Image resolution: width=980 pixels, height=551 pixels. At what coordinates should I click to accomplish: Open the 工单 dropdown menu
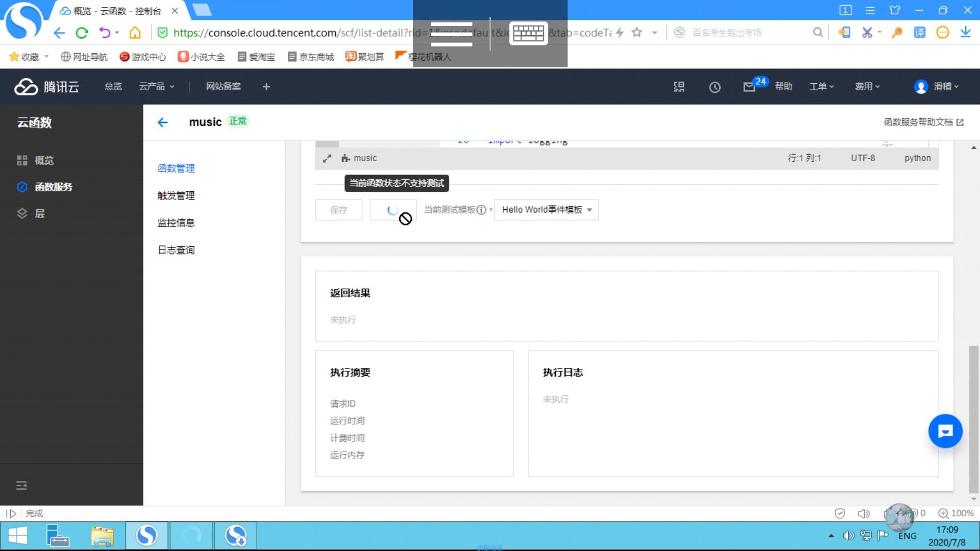(821, 87)
